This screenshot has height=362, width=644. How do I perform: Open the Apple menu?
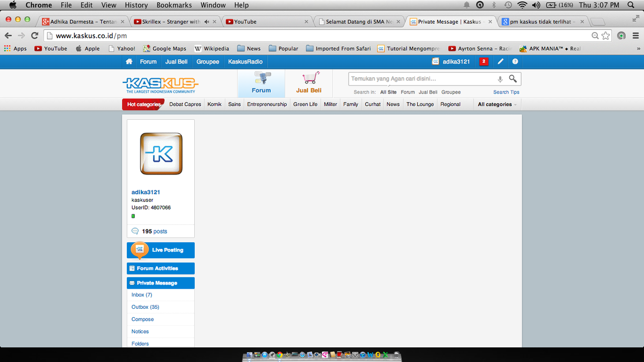point(13,5)
